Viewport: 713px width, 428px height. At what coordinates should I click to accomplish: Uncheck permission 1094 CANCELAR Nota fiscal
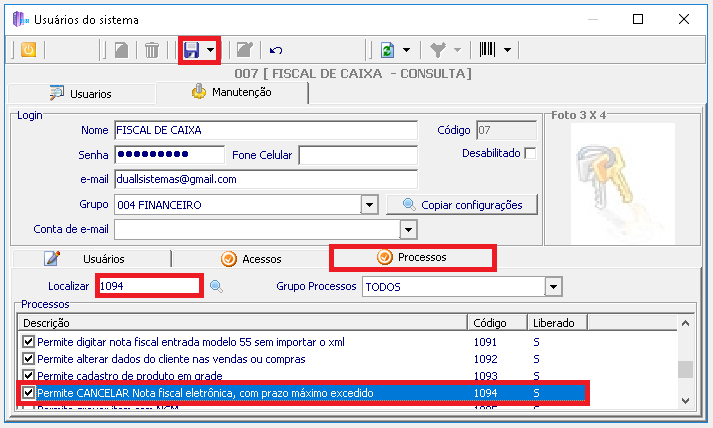28,394
